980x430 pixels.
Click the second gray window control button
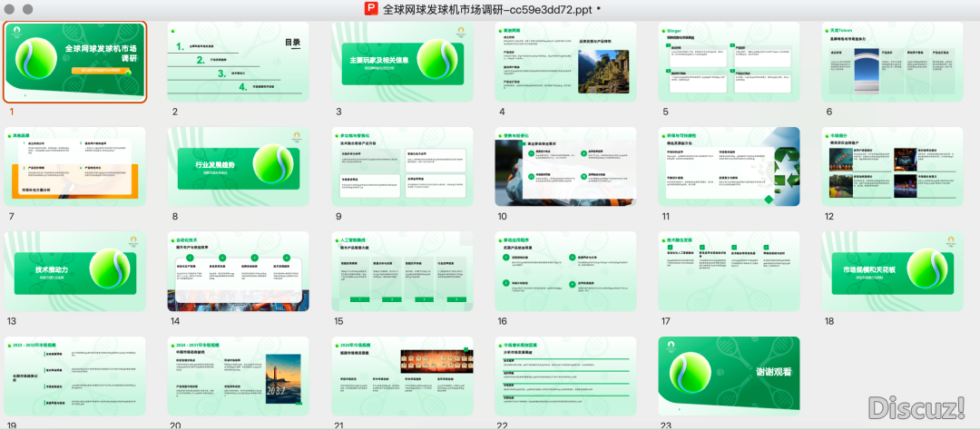tap(27, 9)
